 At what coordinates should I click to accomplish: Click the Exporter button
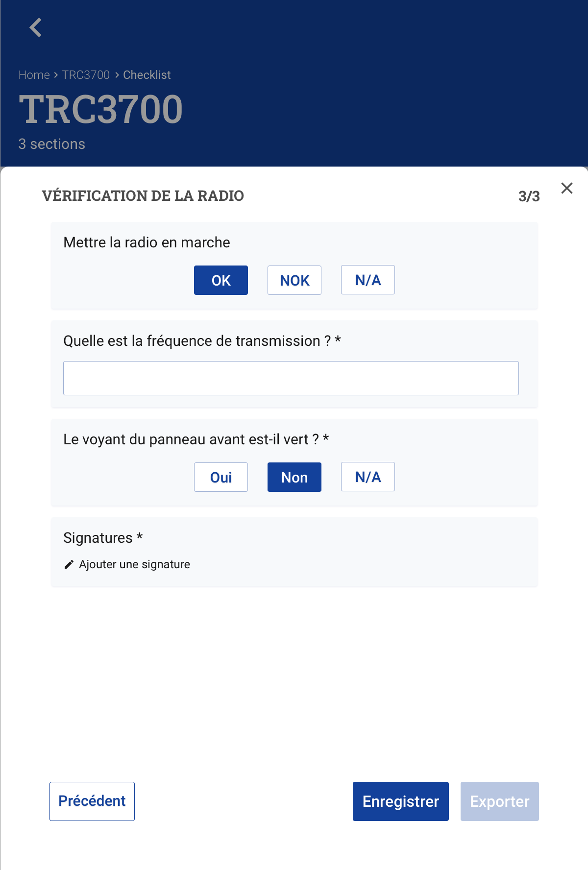[x=499, y=801]
